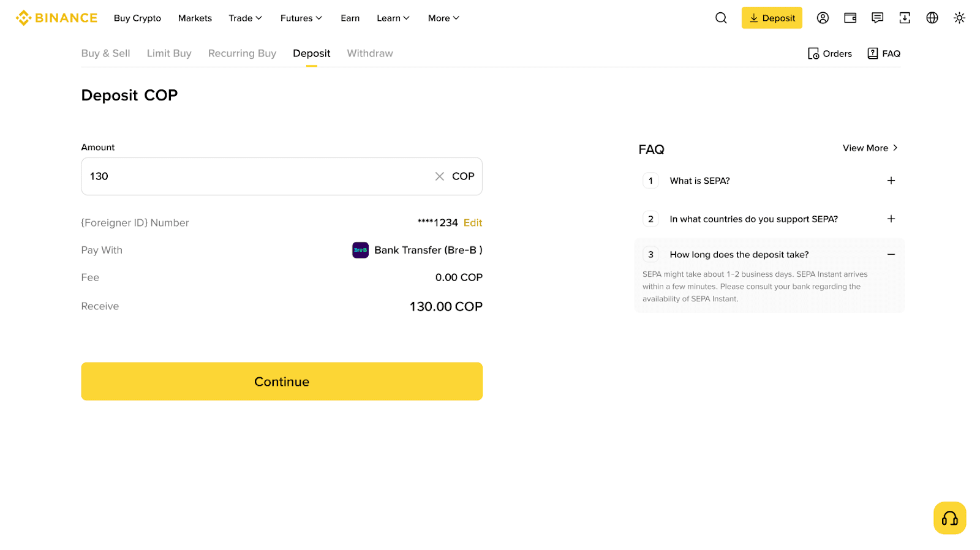Expand the SEPA supported countries question
This screenshot has width=980, height=550.
891,219
